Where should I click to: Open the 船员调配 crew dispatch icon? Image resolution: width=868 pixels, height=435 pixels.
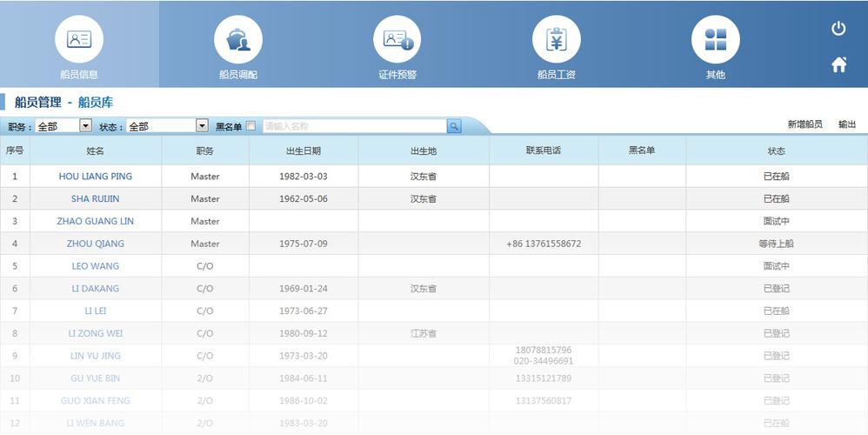pos(238,39)
